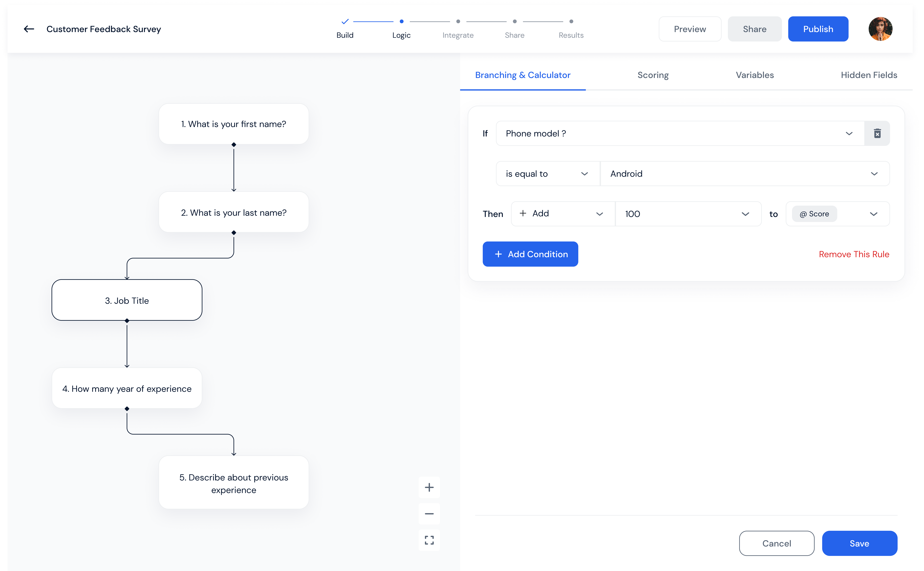Screen dimensions: 924x571
Task: Open the @ Score target variable dropdown
Action: pos(874,214)
